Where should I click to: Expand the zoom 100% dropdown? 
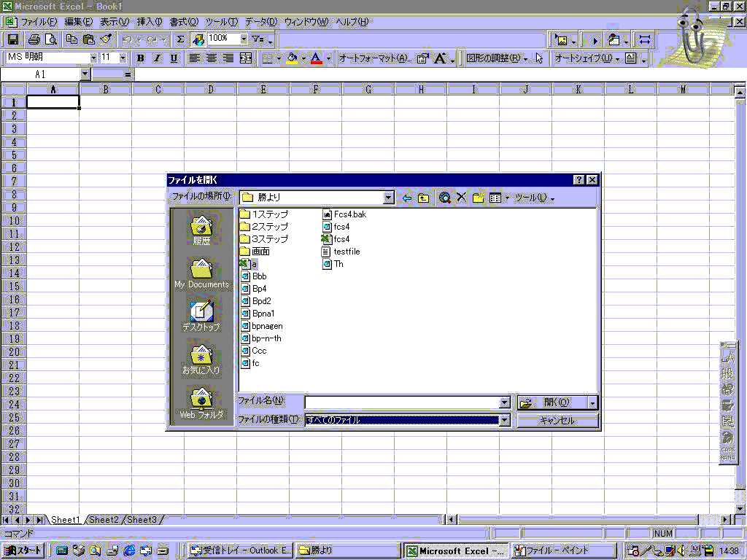click(244, 39)
